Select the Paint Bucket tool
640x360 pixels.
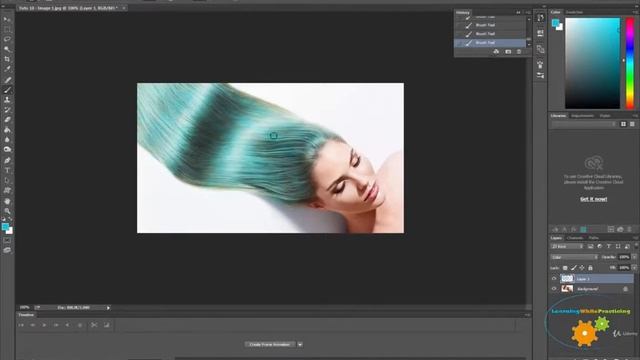pyautogui.click(x=7, y=130)
